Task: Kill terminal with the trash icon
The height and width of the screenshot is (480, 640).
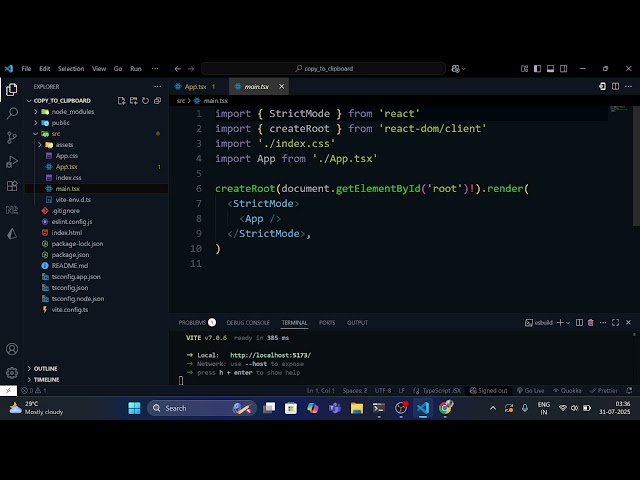Action: (591, 322)
